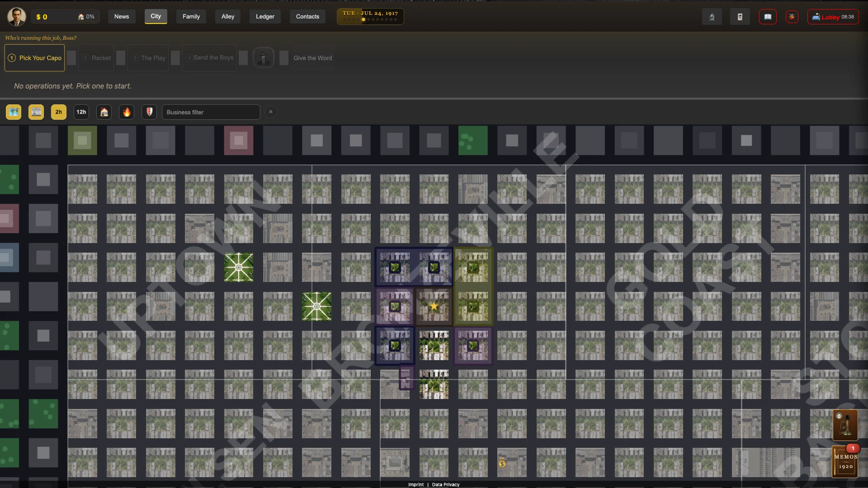Viewport: 868px width, 488px height.
Task: Open the News tab
Action: 122,17
